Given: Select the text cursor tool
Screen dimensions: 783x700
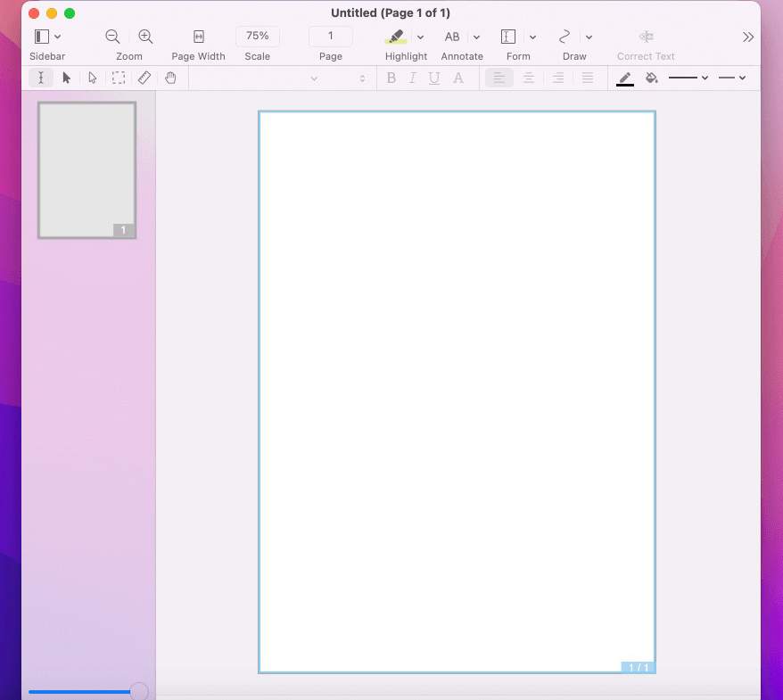Looking at the screenshot, I should coord(41,78).
